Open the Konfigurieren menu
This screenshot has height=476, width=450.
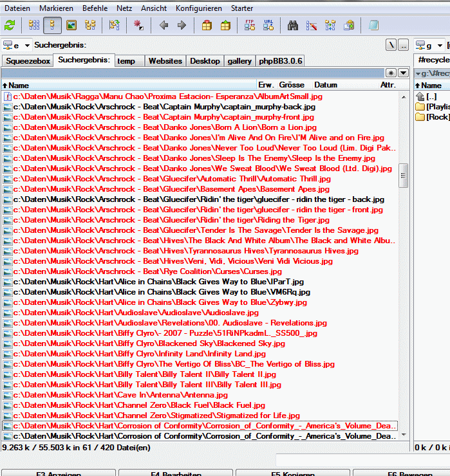(x=198, y=8)
